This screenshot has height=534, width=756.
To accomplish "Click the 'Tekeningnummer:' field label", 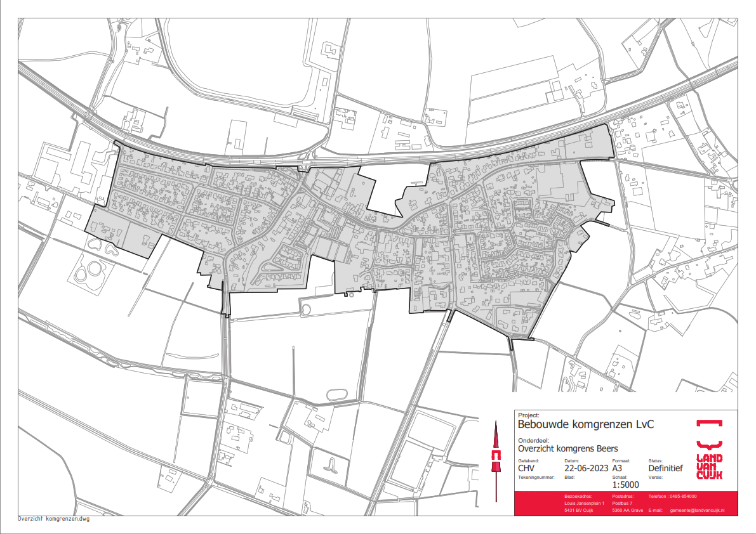I will pos(536,476).
